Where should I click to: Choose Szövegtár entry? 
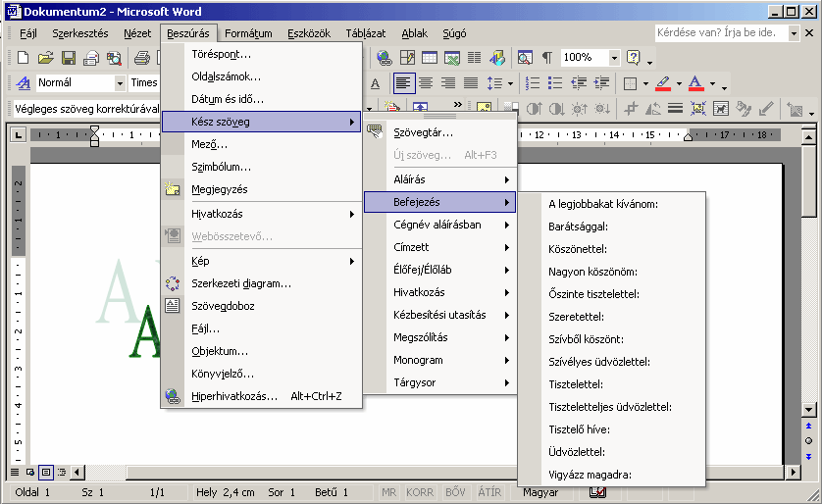pyautogui.click(x=439, y=132)
